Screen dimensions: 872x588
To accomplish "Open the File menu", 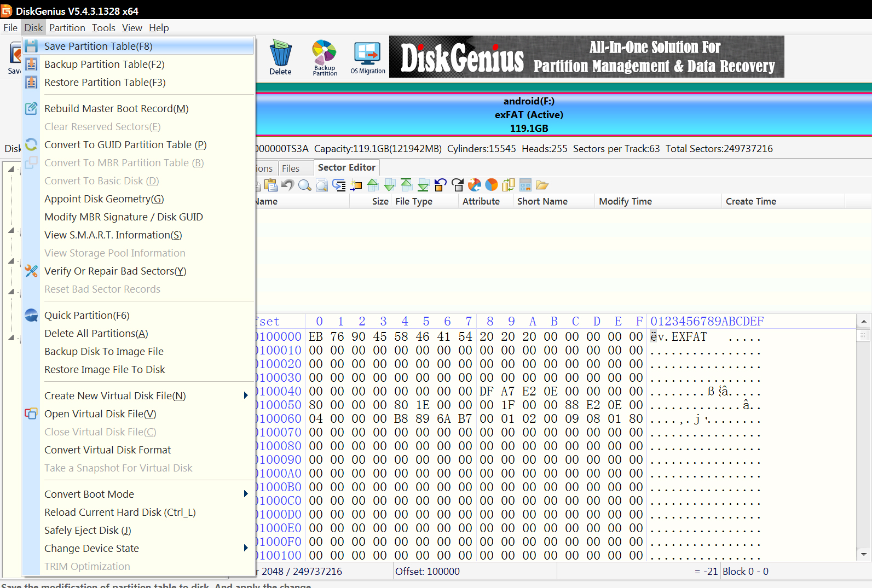I will click(x=10, y=28).
